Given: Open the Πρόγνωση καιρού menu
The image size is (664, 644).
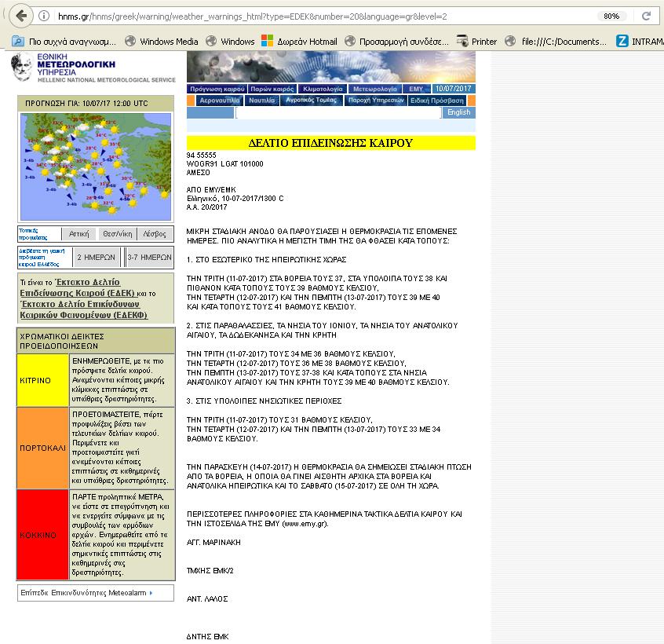Looking at the screenshot, I should [217, 89].
